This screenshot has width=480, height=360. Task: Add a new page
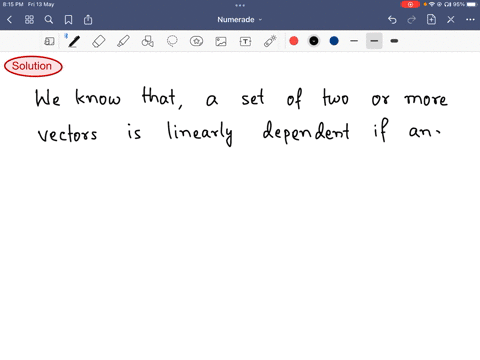431,19
